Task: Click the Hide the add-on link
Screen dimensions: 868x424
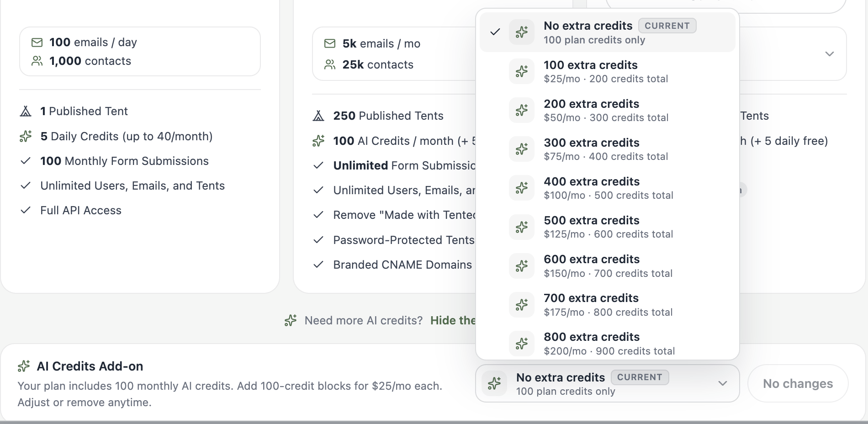Action: (x=453, y=320)
